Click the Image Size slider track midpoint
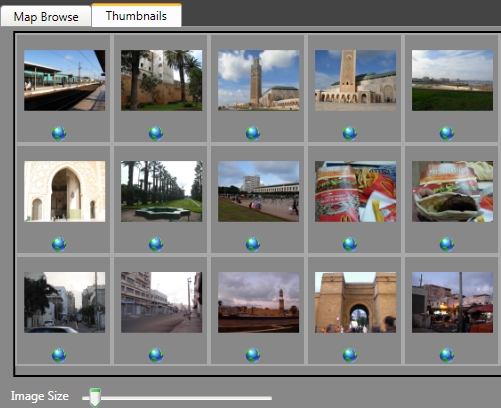The width and height of the screenshot is (501, 408). coord(177,398)
